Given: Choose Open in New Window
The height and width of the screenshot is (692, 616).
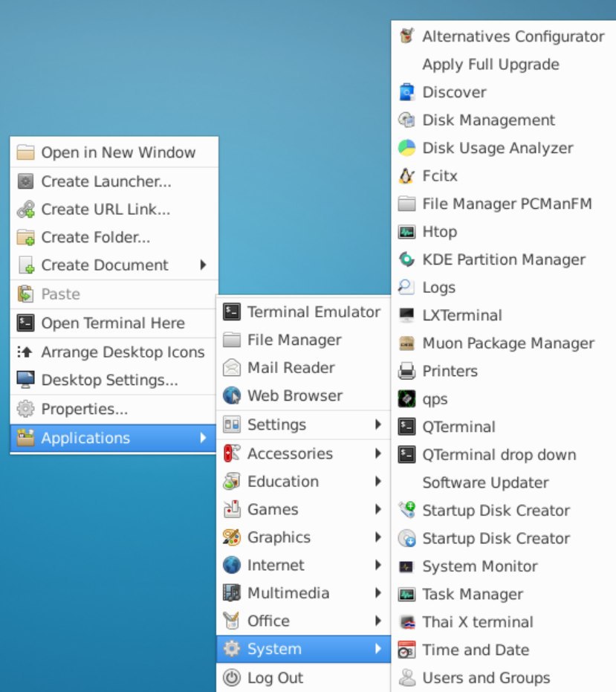Looking at the screenshot, I should point(114,152).
